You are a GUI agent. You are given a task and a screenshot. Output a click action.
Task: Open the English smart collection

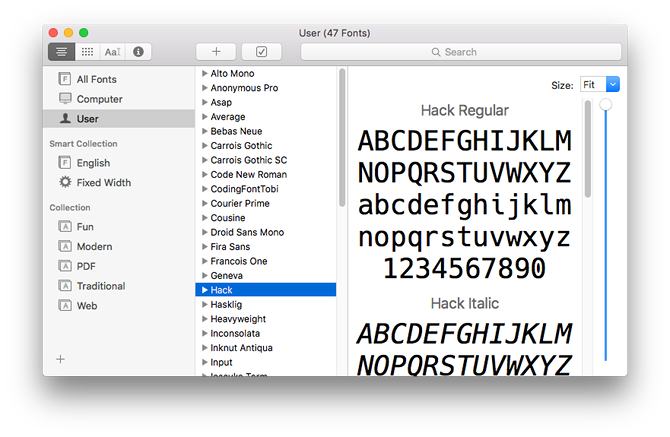coord(119,163)
